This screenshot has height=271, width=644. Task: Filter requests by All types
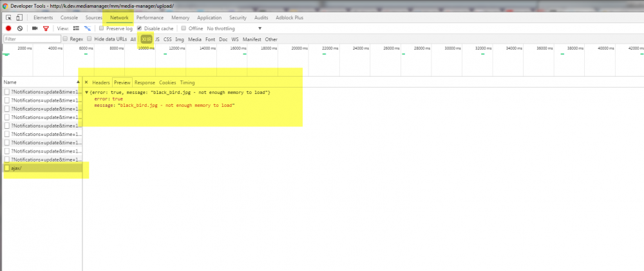pos(133,39)
